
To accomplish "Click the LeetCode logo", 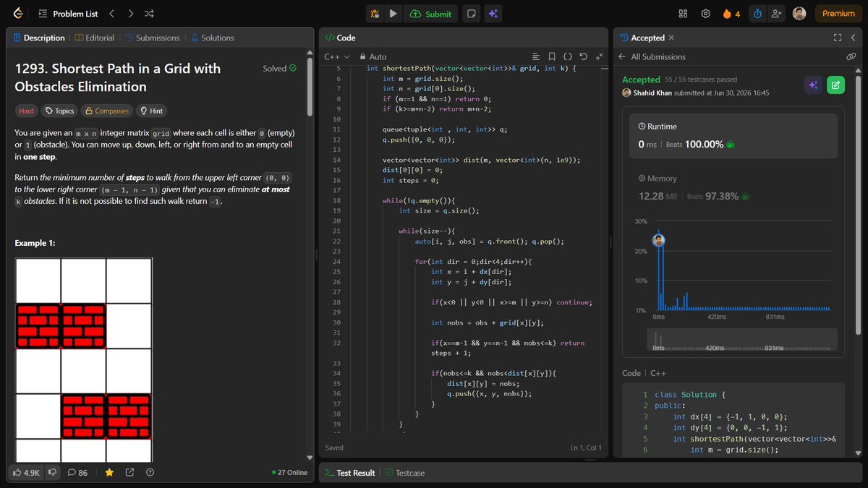I will pos(18,13).
